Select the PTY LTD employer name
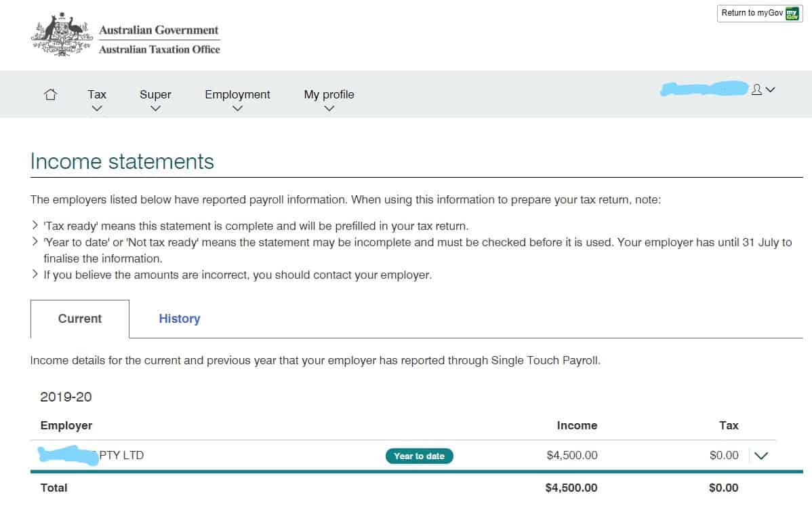The image size is (812, 510). (91, 455)
